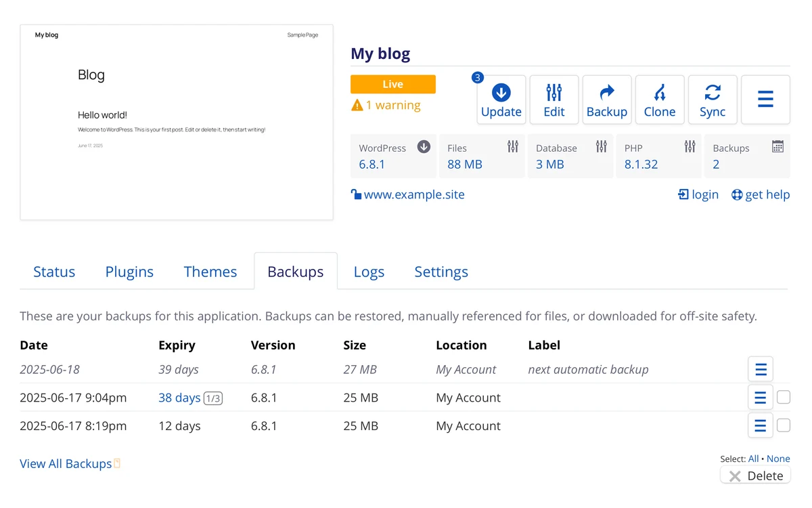Open the hamburger menu beside Sync
The width and height of the screenshot is (812, 508).
click(x=765, y=100)
